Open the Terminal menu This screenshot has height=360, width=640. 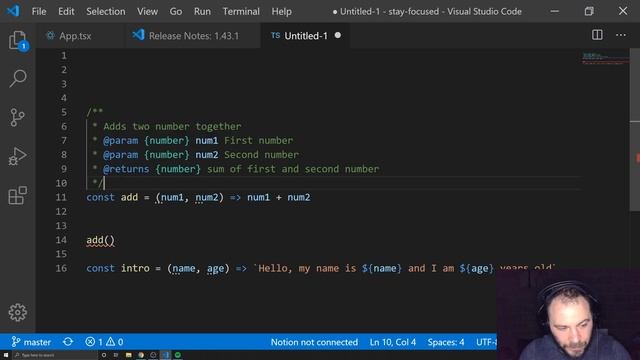[241, 11]
